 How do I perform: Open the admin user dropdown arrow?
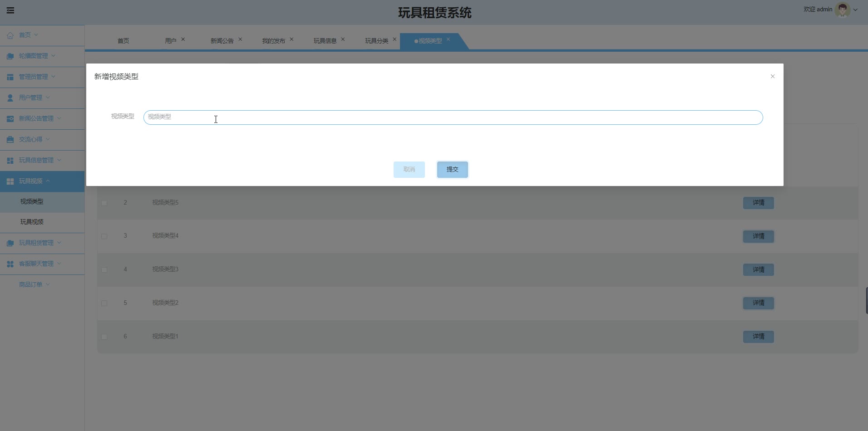tap(856, 10)
